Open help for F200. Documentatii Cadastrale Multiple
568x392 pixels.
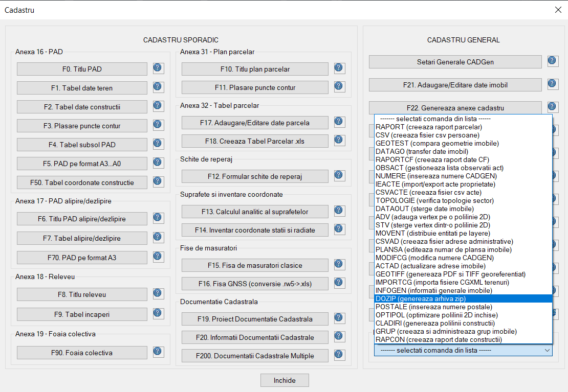pyautogui.click(x=339, y=354)
